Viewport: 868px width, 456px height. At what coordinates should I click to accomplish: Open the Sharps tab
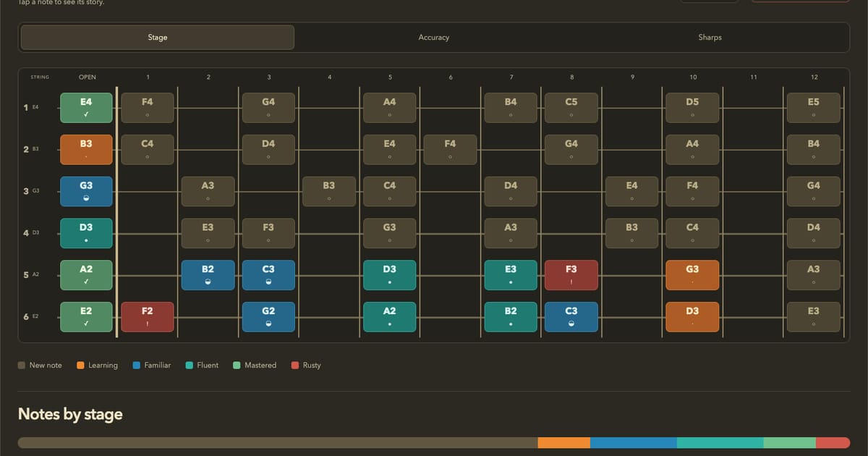pos(710,38)
